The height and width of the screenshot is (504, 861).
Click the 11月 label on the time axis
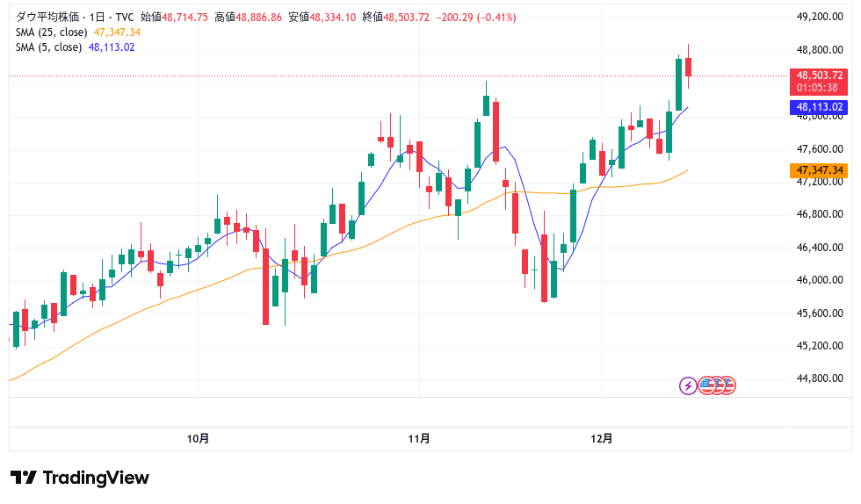click(x=419, y=438)
